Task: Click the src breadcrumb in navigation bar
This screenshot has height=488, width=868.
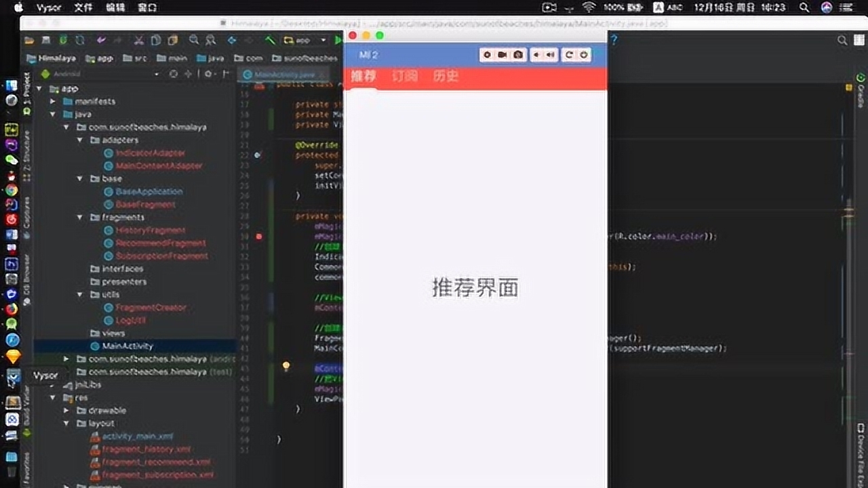Action: [134, 58]
